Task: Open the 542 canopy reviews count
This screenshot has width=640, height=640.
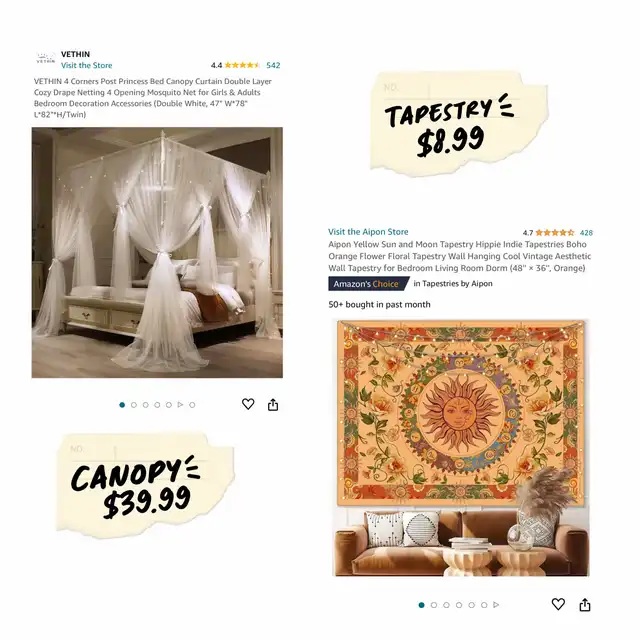Action: [273, 65]
